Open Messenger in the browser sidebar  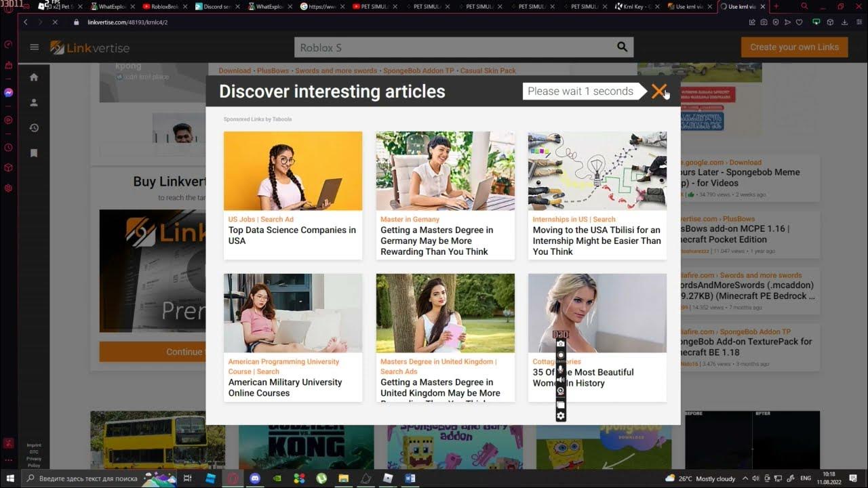coord(8,93)
